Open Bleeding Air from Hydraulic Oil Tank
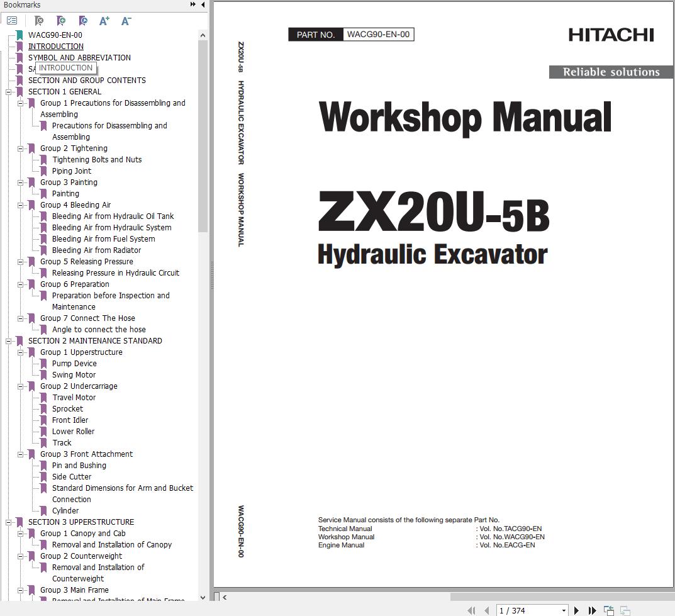The image size is (675, 616). [113, 216]
